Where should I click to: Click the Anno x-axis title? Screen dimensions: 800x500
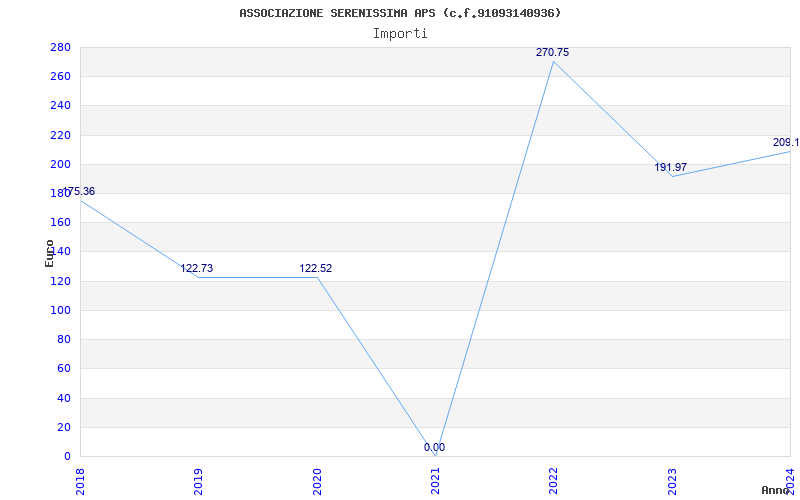[775, 490]
